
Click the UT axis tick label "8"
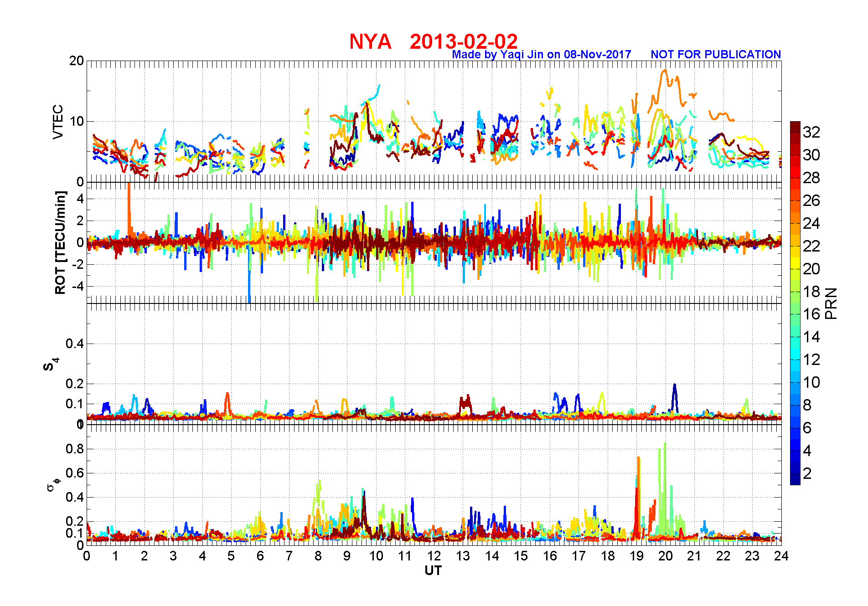click(x=318, y=556)
